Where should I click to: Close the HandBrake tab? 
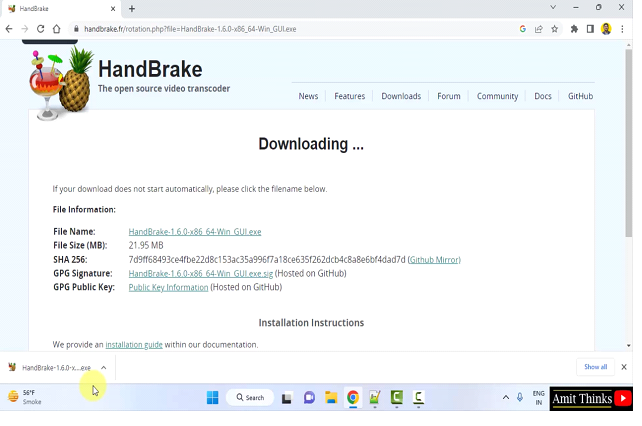(x=113, y=9)
